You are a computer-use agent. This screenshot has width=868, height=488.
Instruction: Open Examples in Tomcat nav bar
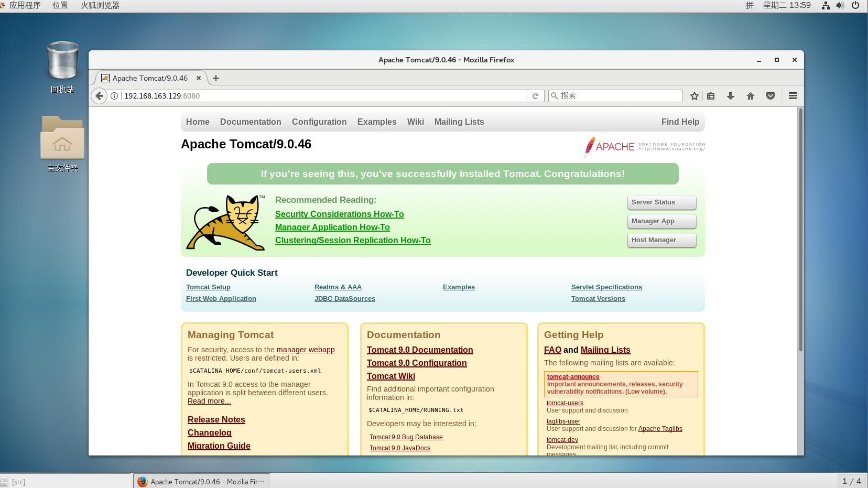[377, 122]
